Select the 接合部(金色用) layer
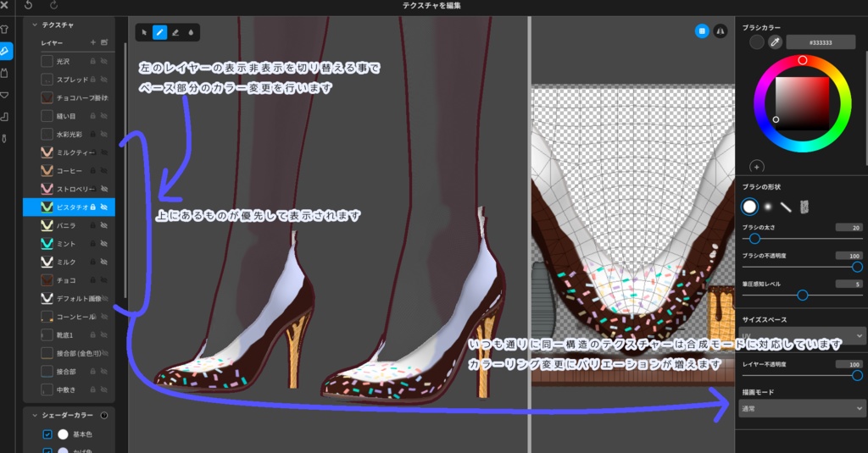The image size is (868, 453). (70, 353)
